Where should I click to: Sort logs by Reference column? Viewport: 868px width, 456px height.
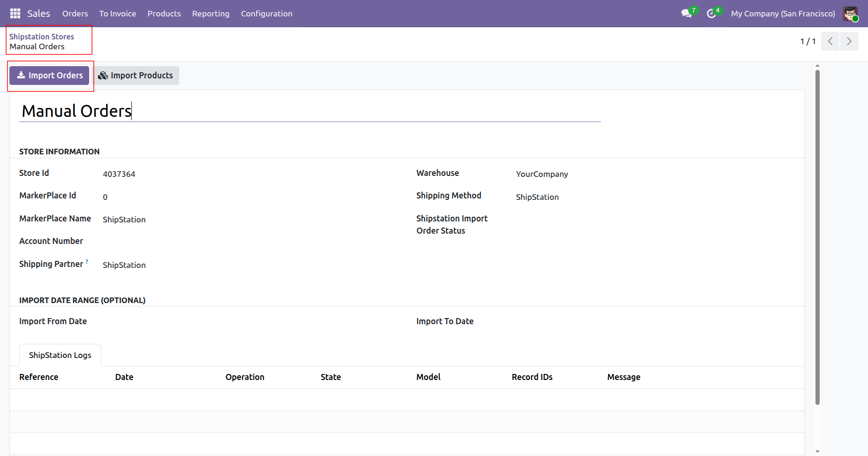click(x=39, y=377)
